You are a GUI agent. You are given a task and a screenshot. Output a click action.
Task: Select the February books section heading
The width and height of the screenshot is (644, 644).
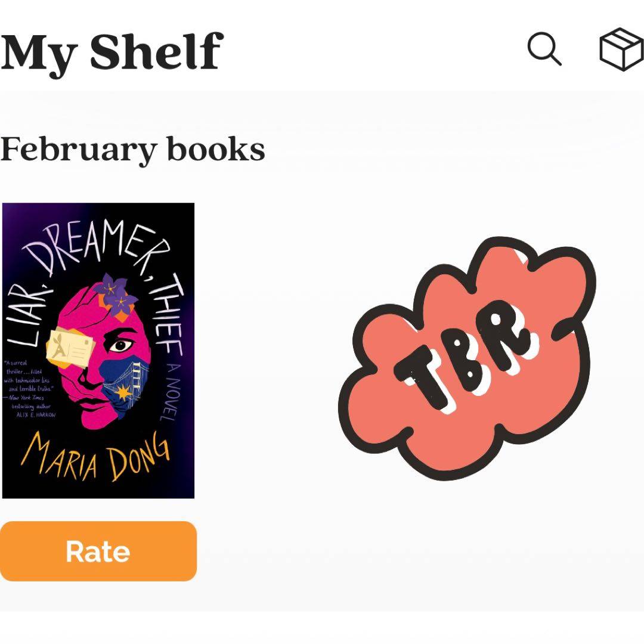coord(132,150)
